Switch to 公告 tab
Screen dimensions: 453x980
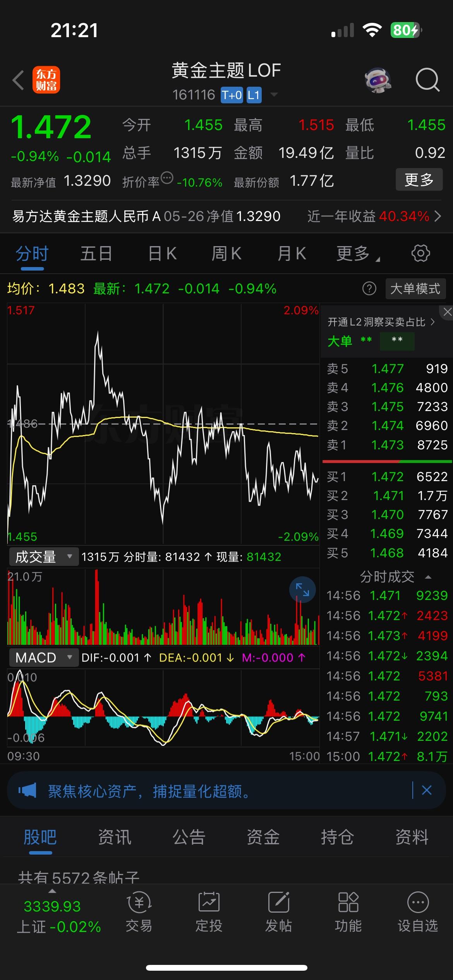(189, 837)
